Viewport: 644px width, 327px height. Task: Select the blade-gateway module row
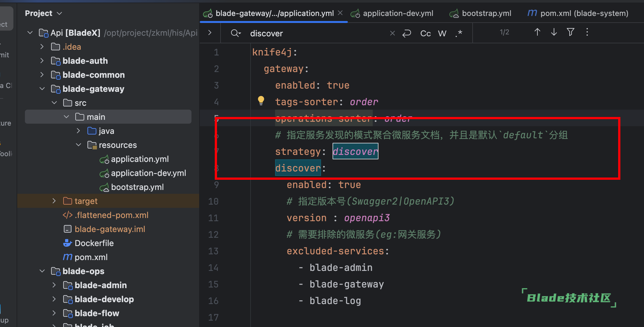pos(108,89)
